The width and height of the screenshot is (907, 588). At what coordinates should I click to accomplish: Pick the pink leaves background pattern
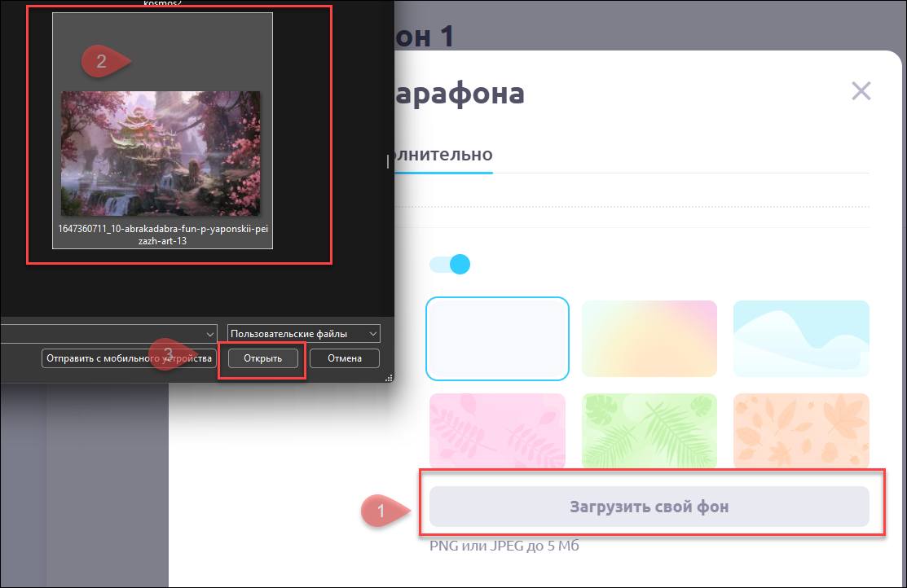tap(497, 431)
